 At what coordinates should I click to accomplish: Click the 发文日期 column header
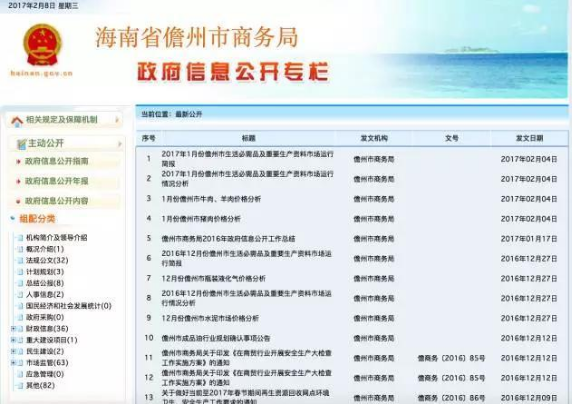[x=529, y=138]
